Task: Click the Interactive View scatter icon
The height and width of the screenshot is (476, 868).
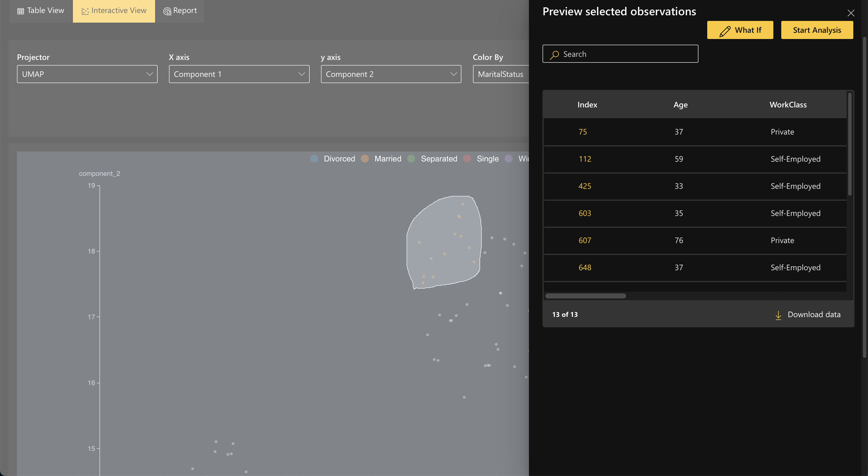Action: coord(85,11)
